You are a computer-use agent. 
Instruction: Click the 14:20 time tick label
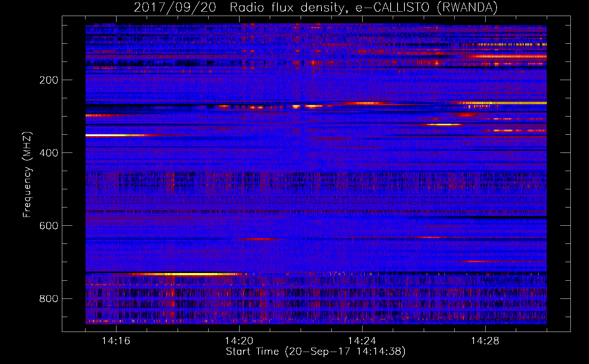(x=239, y=341)
